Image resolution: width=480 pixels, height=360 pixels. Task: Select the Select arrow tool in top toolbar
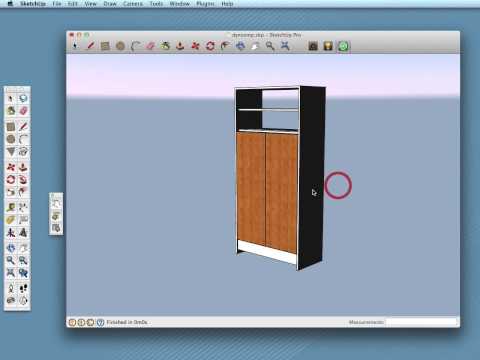click(75, 46)
